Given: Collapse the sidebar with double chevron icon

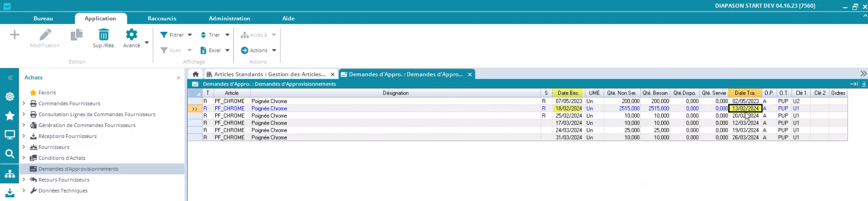Looking at the screenshot, I should click(9, 78).
